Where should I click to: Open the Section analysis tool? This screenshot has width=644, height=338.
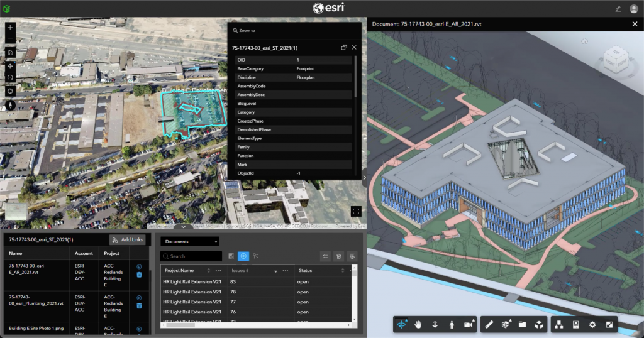click(x=506, y=324)
